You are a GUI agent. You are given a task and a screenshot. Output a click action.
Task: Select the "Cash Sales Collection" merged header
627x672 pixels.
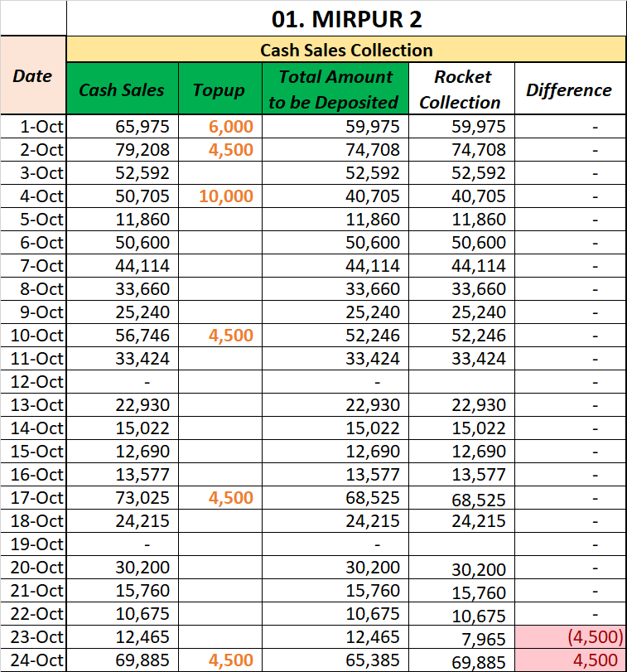[x=345, y=50]
